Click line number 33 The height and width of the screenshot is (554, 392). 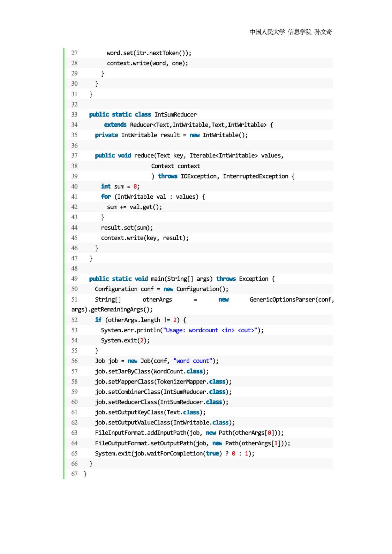click(x=74, y=115)
